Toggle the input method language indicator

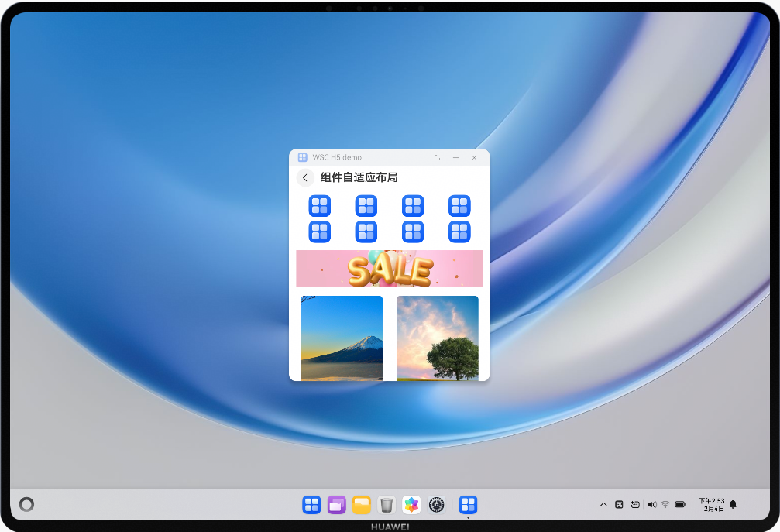(619, 505)
